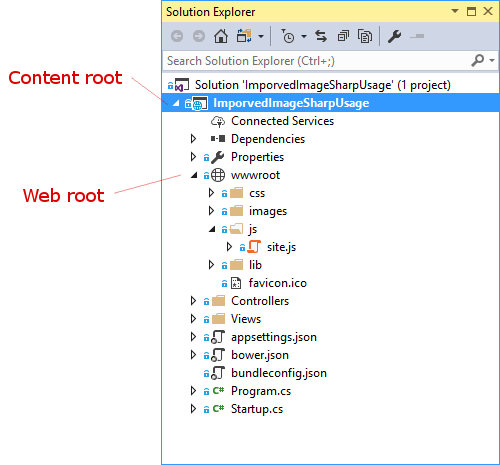Screen dimensions: 500x465
Task: Select the Properties tree item
Action: coord(257,157)
